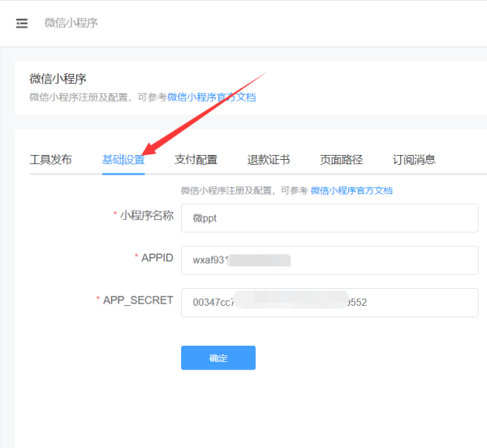Select the 基础设置 tab
Image resolution: width=487 pixels, height=448 pixels.
click(123, 160)
